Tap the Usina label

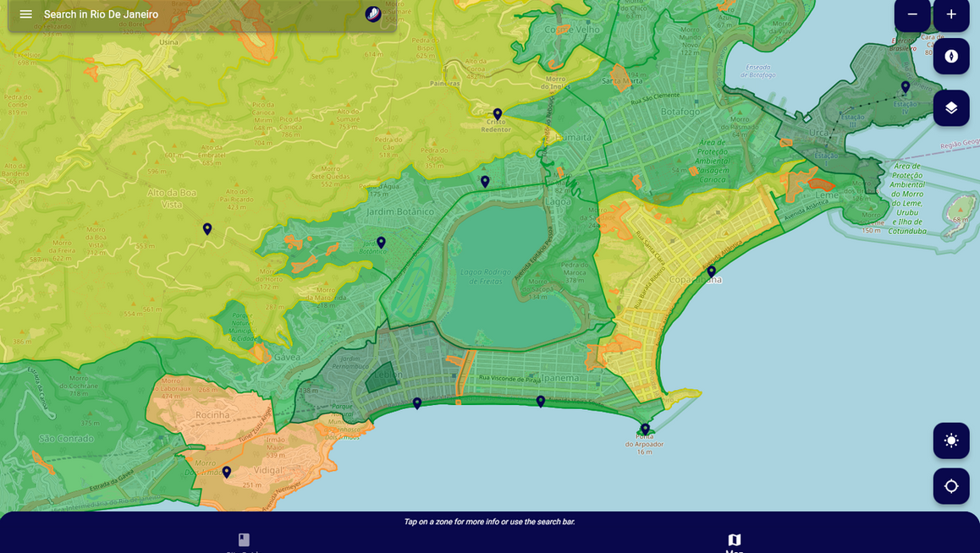pyautogui.click(x=168, y=42)
